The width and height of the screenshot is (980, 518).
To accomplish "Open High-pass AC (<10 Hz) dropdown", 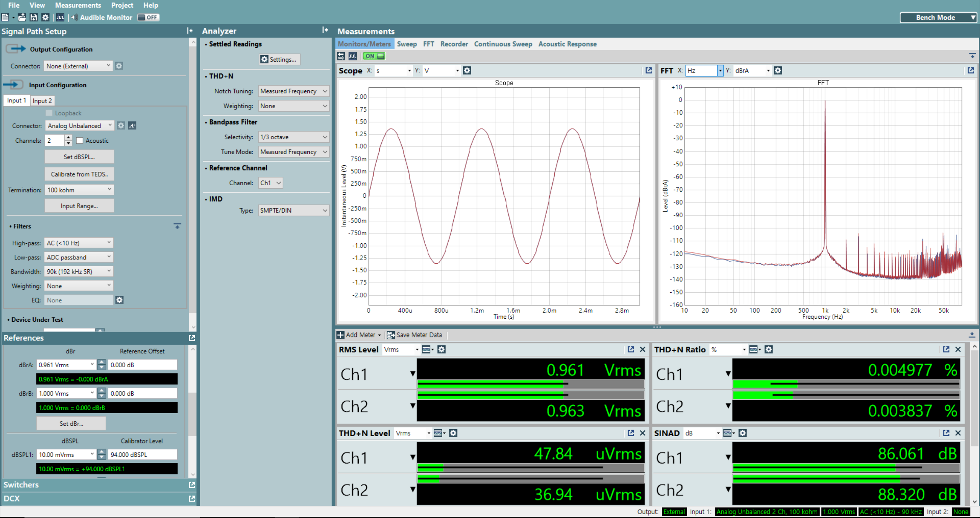I will 78,243.
